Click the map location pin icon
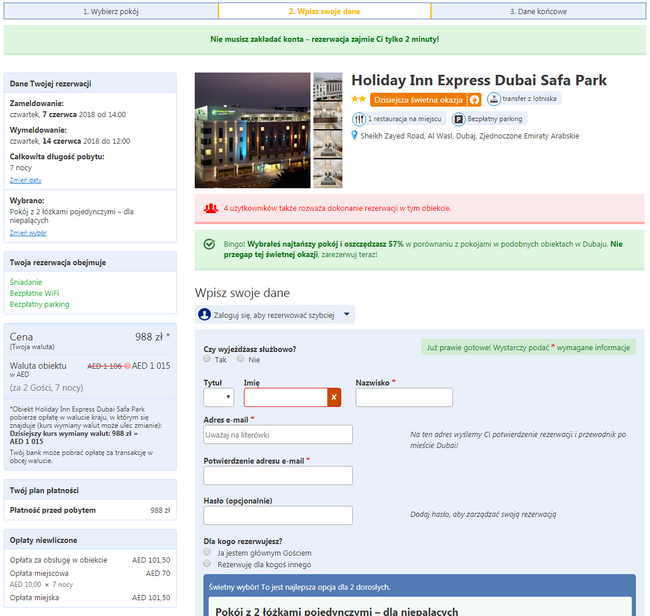 click(x=354, y=136)
